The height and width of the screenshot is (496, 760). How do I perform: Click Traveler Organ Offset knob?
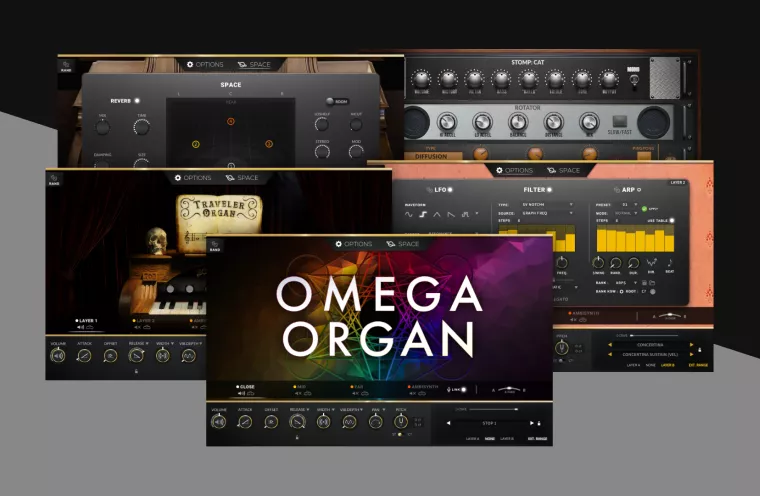110,356
